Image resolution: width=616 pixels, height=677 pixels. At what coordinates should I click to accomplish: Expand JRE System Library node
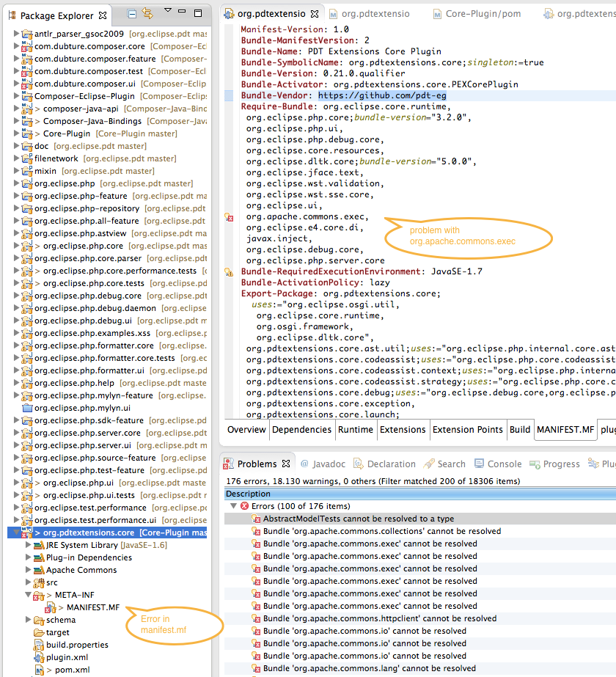[x=28, y=545]
